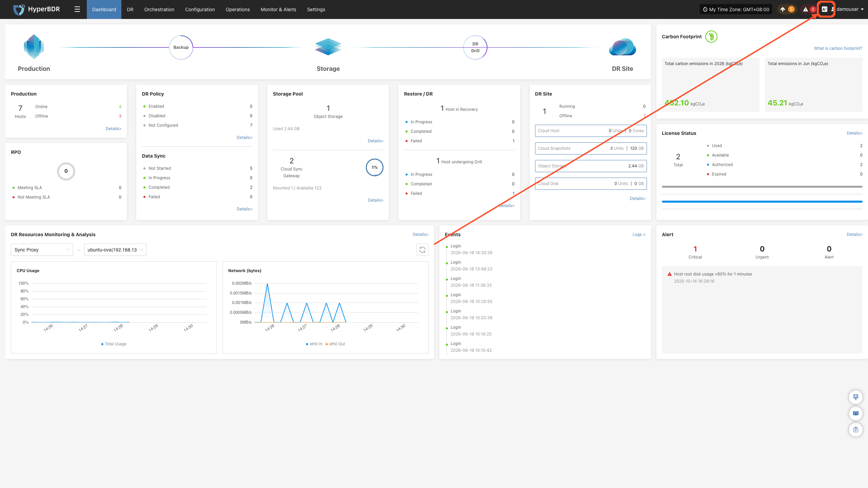Click the green carbon footprint icon
868x488 pixels.
711,37
